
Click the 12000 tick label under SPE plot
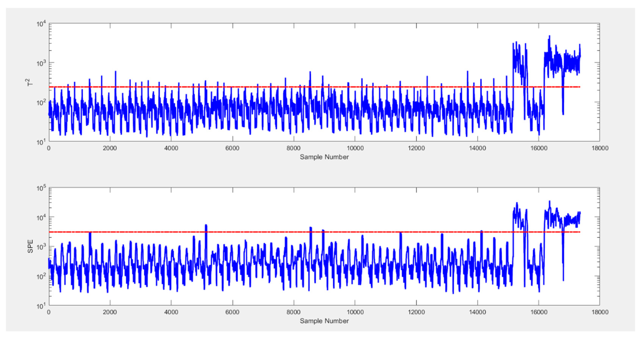click(x=416, y=312)
